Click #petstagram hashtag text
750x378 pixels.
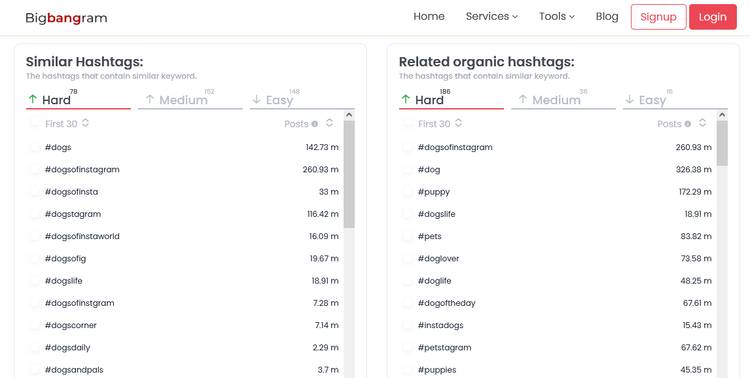(x=445, y=347)
